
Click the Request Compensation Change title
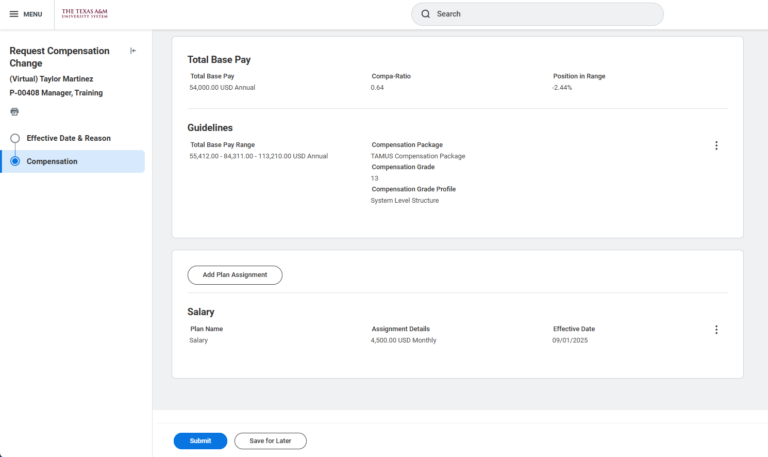pos(59,57)
